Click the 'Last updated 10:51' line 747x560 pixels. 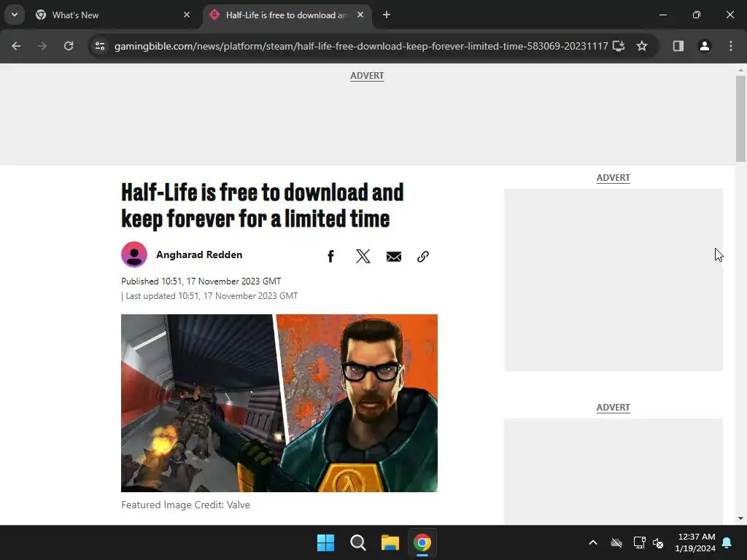pos(209,296)
